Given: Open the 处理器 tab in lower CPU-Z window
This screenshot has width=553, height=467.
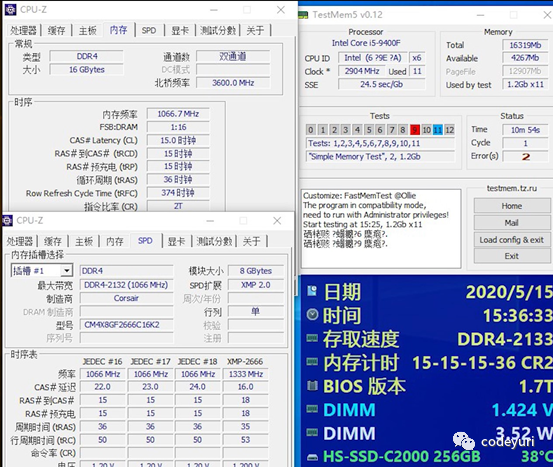Looking at the screenshot, I should (20, 242).
